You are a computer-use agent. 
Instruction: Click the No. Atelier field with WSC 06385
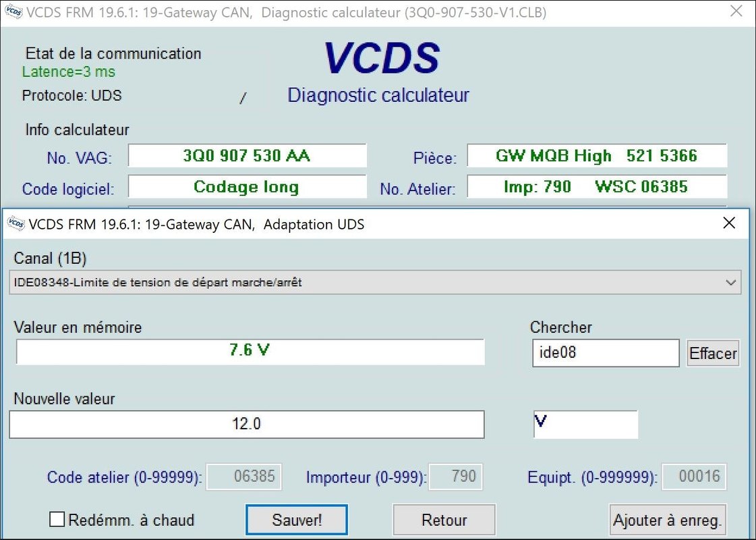pos(596,187)
